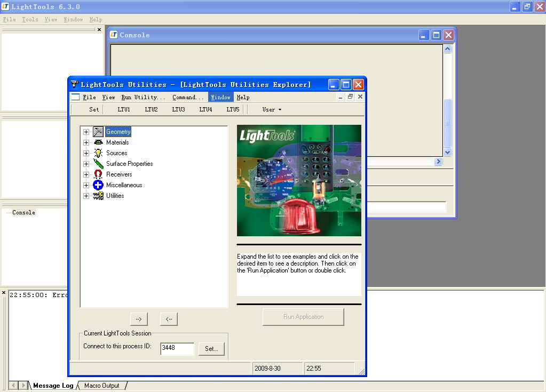Select the Receivers tree item label
Screen dimensions: 546x392
(119, 174)
